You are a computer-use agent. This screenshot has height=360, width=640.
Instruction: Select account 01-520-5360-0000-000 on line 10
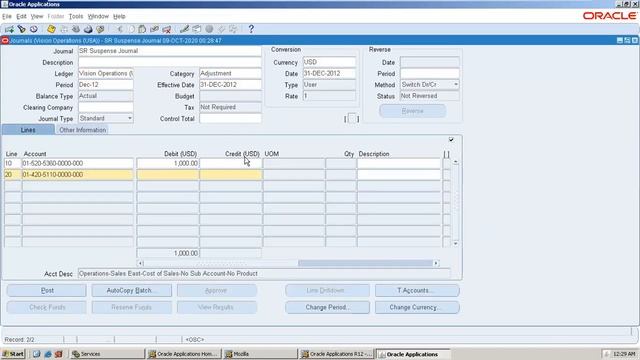coord(78,163)
